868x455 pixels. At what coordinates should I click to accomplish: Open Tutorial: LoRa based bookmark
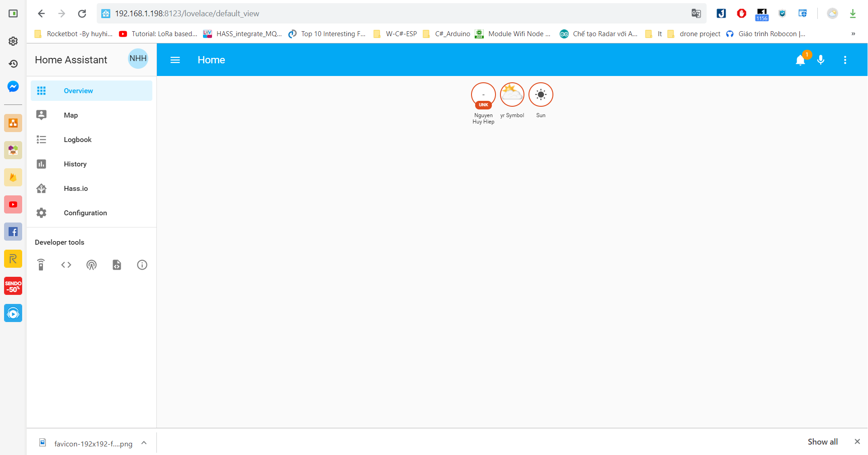(158, 34)
